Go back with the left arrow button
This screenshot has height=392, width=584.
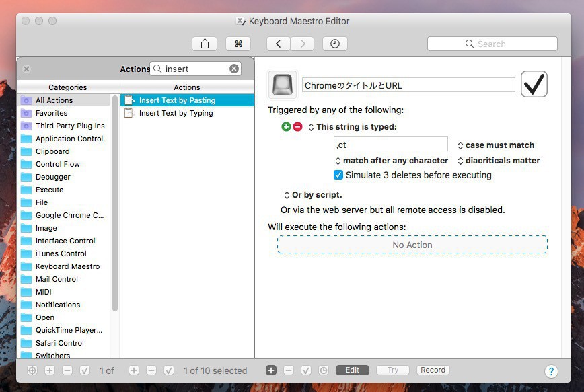click(x=279, y=44)
